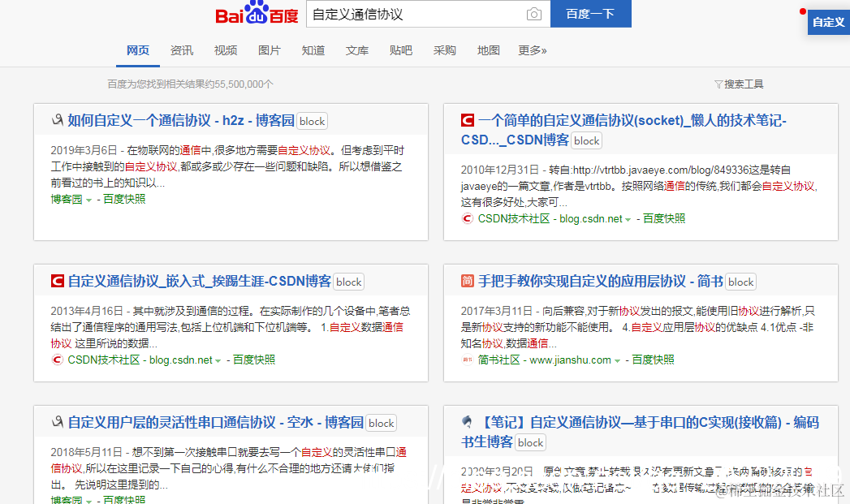Open 如何自定义一个通信协议 - h2z result
This screenshot has width=850, height=504.
(x=181, y=120)
